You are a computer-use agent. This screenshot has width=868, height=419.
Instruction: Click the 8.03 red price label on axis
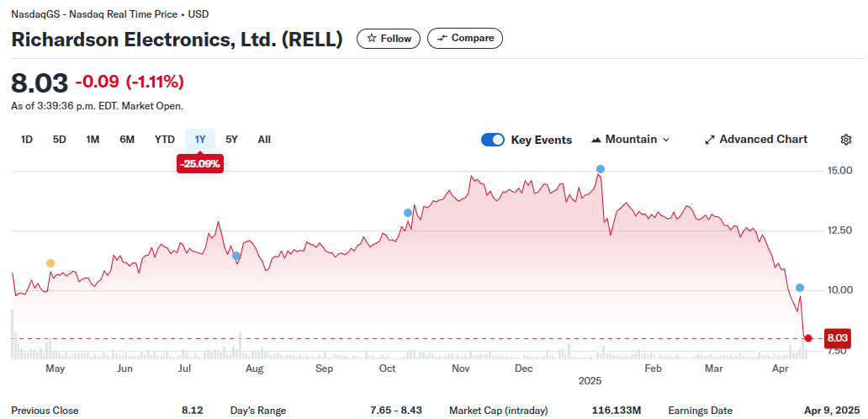click(x=838, y=337)
